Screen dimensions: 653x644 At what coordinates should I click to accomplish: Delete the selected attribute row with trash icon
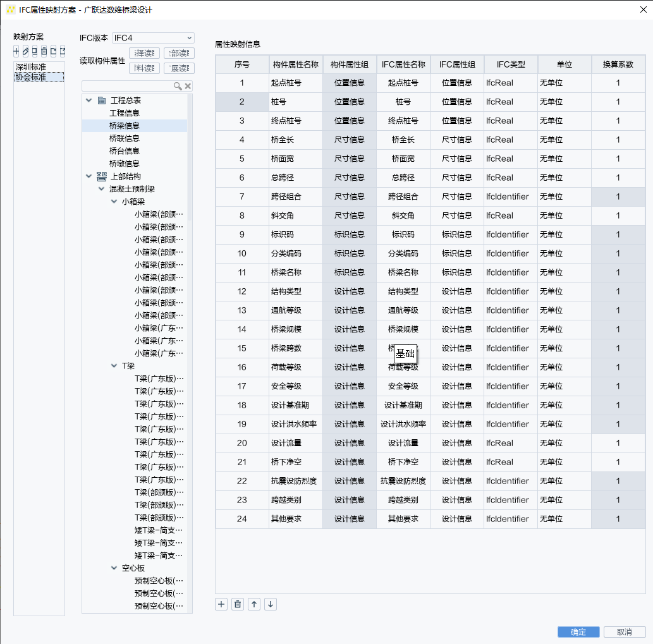coord(238,604)
